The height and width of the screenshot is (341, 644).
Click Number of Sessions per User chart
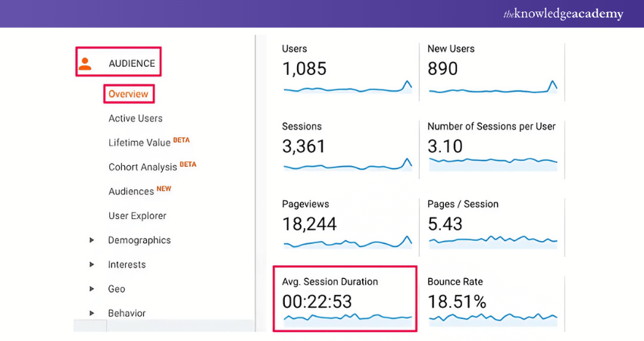point(492,161)
